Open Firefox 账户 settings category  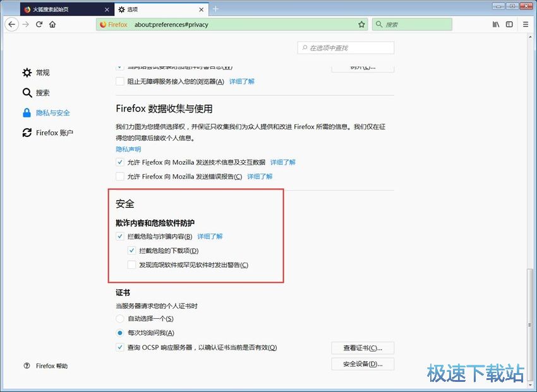47,133
